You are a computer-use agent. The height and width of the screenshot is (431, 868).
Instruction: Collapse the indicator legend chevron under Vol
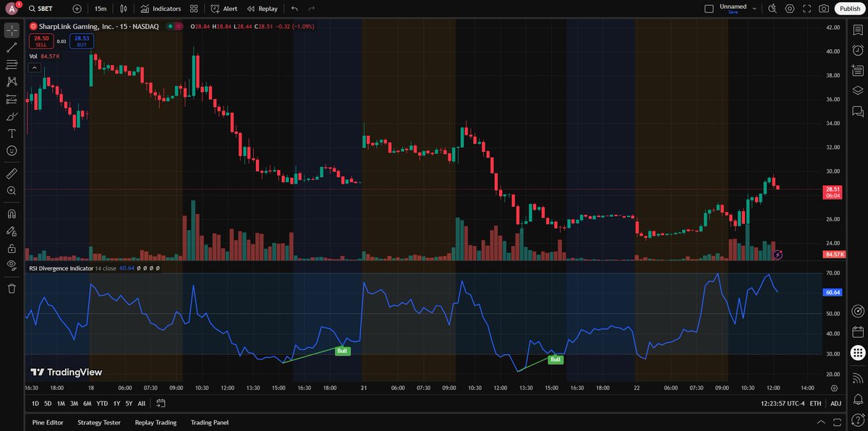click(x=34, y=67)
